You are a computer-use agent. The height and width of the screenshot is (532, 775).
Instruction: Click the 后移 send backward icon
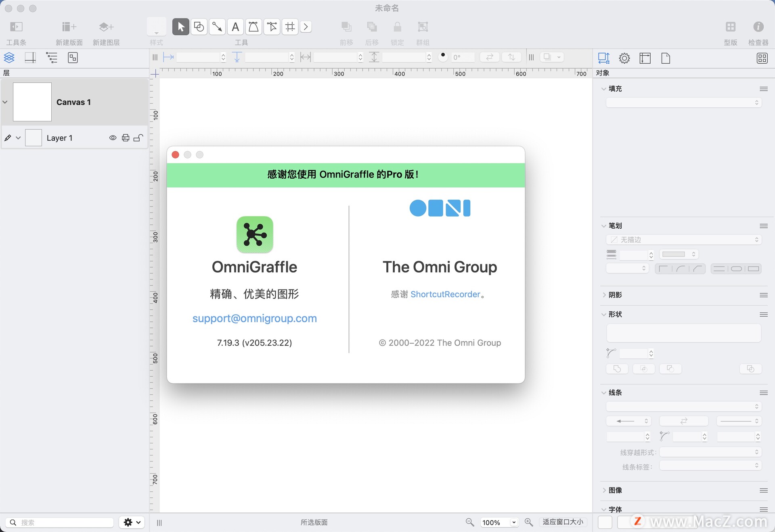372,27
